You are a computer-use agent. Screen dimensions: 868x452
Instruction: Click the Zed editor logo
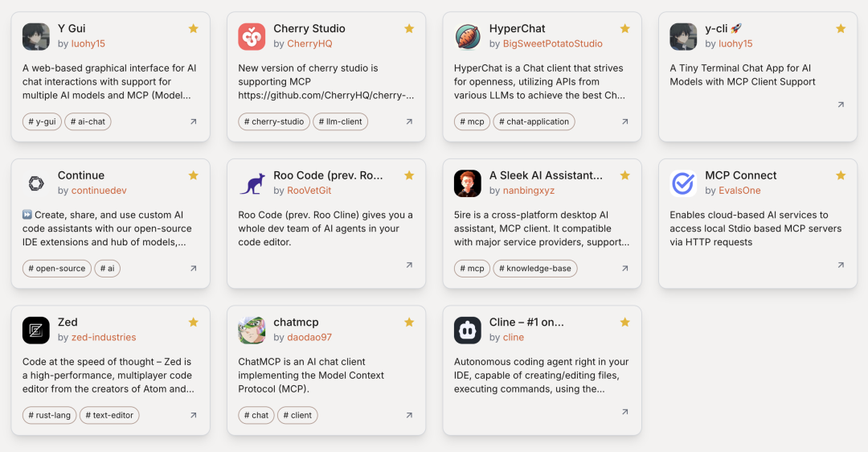(x=36, y=330)
